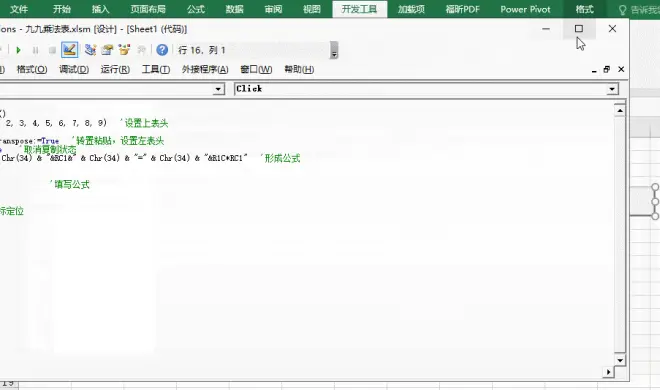Image resolution: width=660 pixels, height=390 pixels.
Task: Switch to Excel 文件 tab
Action: (x=19, y=9)
